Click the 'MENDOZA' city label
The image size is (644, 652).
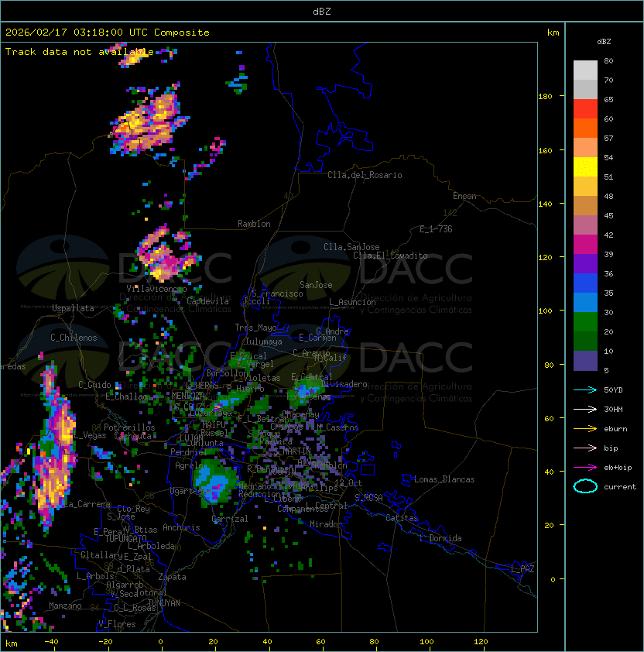pyautogui.click(x=188, y=395)
